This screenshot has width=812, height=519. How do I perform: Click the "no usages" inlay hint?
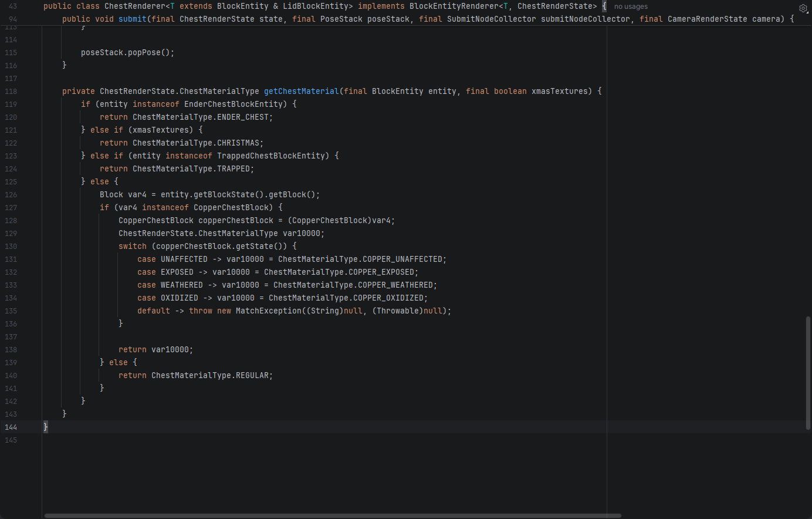631,6
